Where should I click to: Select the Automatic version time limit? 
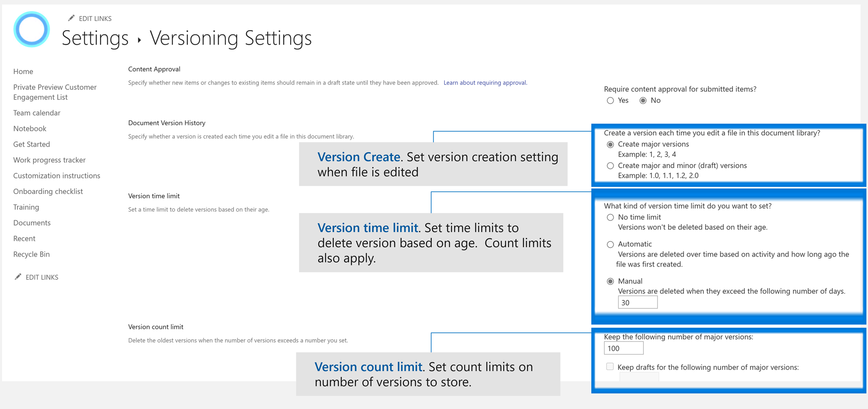point(610,244)
